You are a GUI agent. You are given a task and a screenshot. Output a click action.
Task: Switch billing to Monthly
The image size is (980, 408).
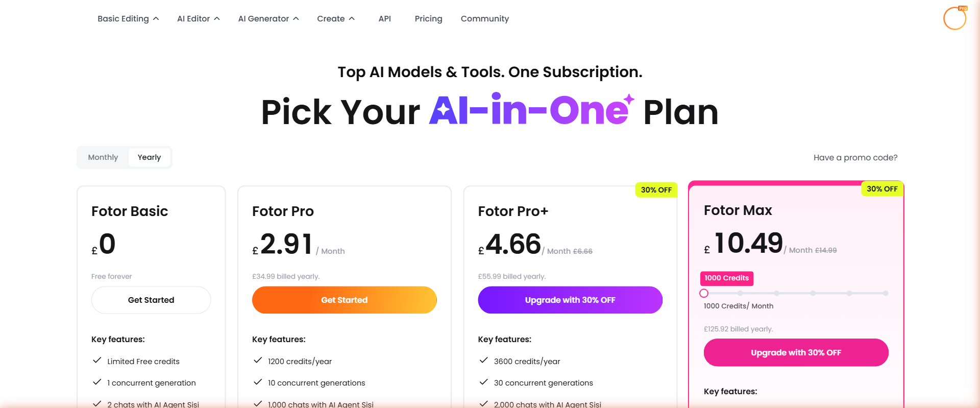point(103,157)
